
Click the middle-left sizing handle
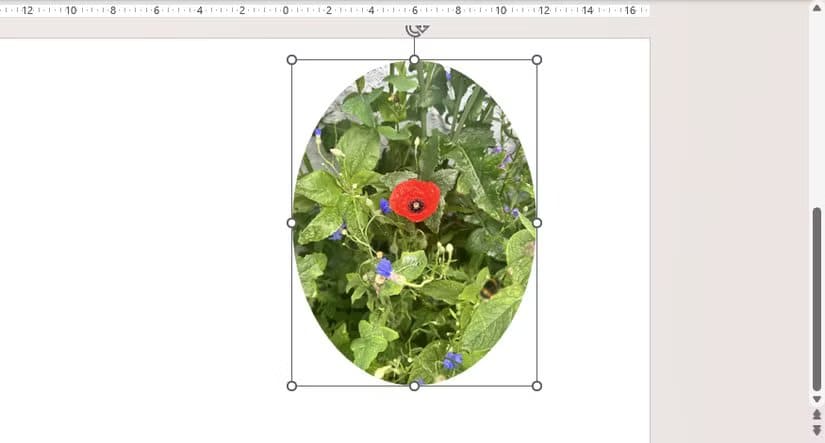click(292, 223)
